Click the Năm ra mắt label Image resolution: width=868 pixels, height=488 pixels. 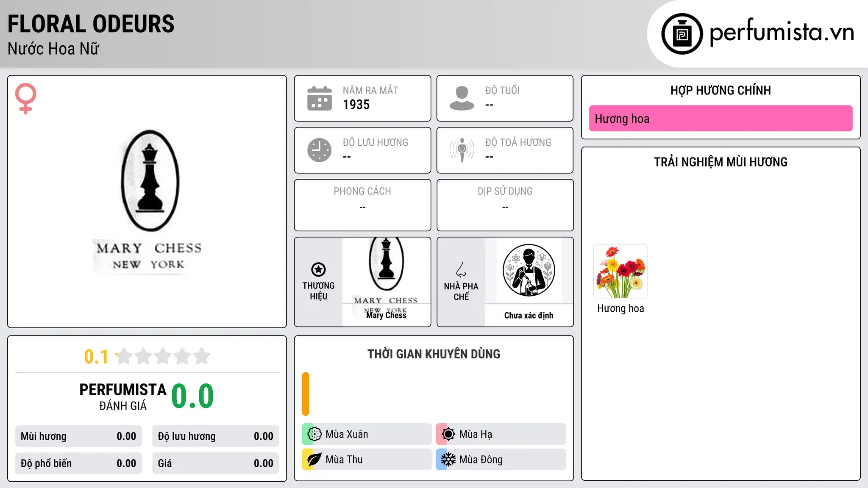pyautogui.click(x=370, y=90)
